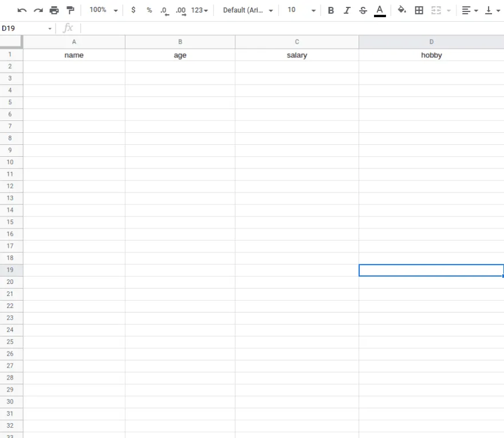The height and width of the screenshot is (438, 504).
Task: Open the text color picker
Action: point(379,10)
